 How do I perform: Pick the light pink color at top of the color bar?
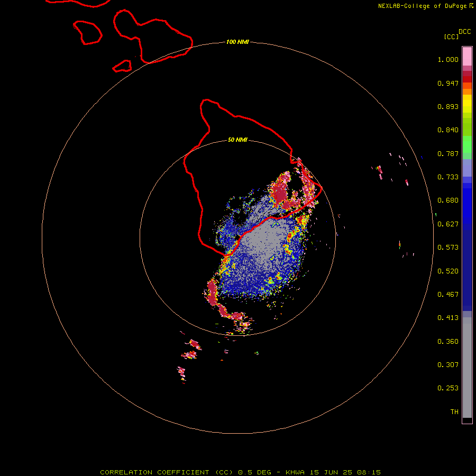tap(467, 56)
